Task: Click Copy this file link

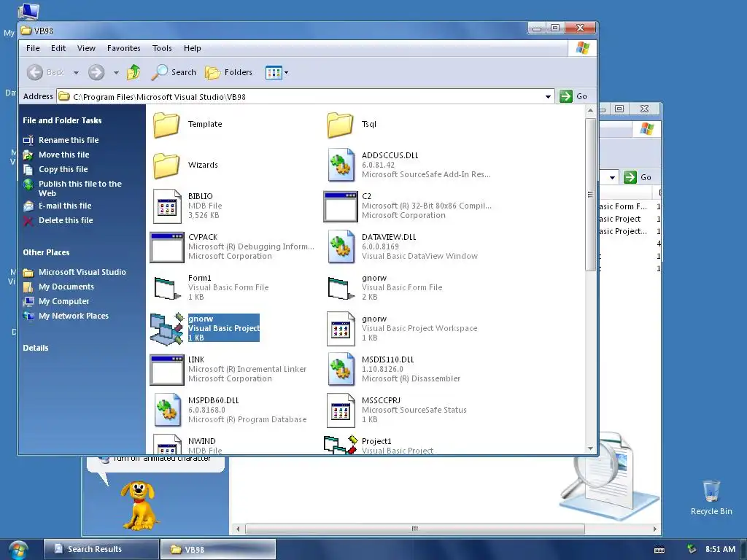Action: tap(63, 169)
